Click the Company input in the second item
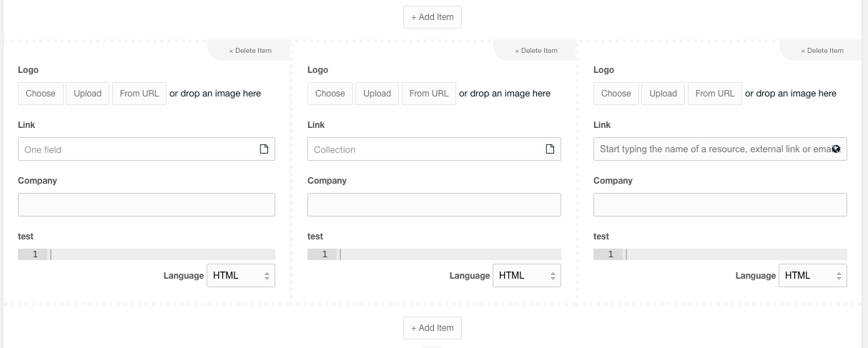Viewport: 868px width, 348px height. tap(434, 204)
